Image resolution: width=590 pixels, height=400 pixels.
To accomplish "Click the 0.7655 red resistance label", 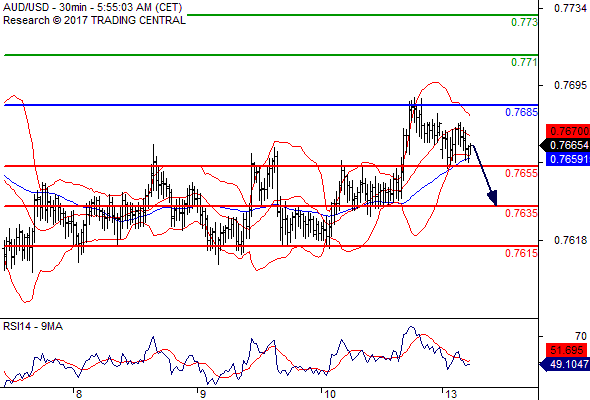I will [521, 173].
